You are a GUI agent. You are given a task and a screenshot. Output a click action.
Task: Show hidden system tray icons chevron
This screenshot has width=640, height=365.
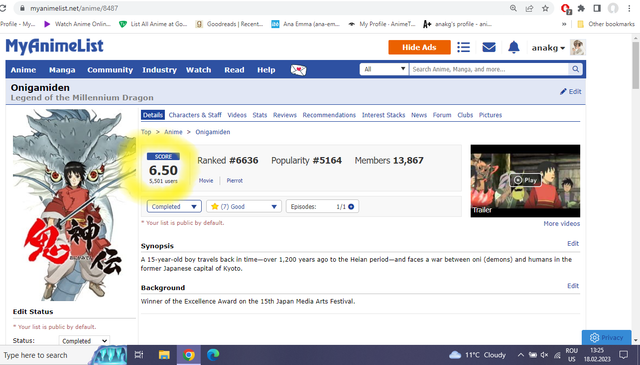coord(520,355)
